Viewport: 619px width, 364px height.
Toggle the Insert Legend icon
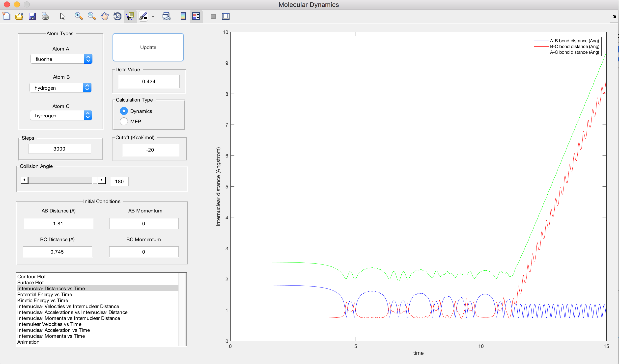196,17
